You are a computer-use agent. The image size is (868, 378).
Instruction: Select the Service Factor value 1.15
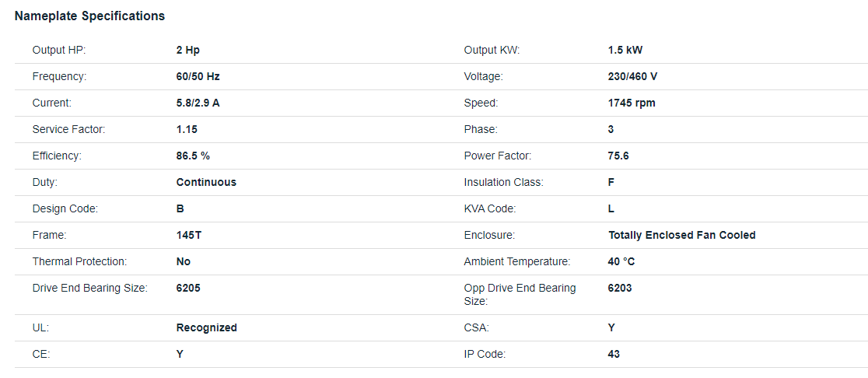click(187, 130)
